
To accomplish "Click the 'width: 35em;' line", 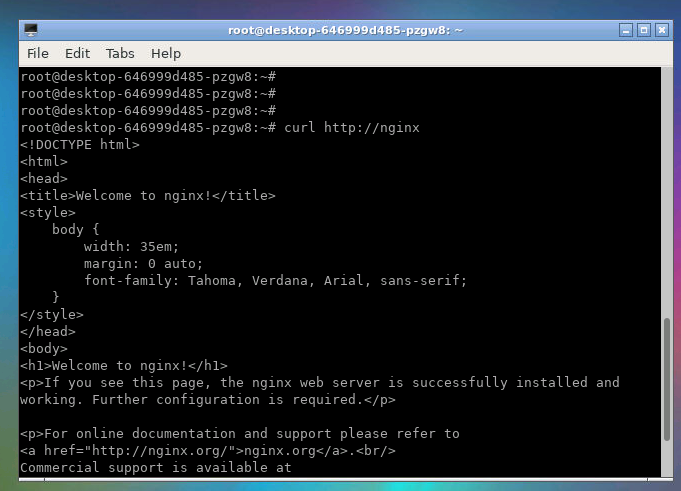I will (131, 247).
